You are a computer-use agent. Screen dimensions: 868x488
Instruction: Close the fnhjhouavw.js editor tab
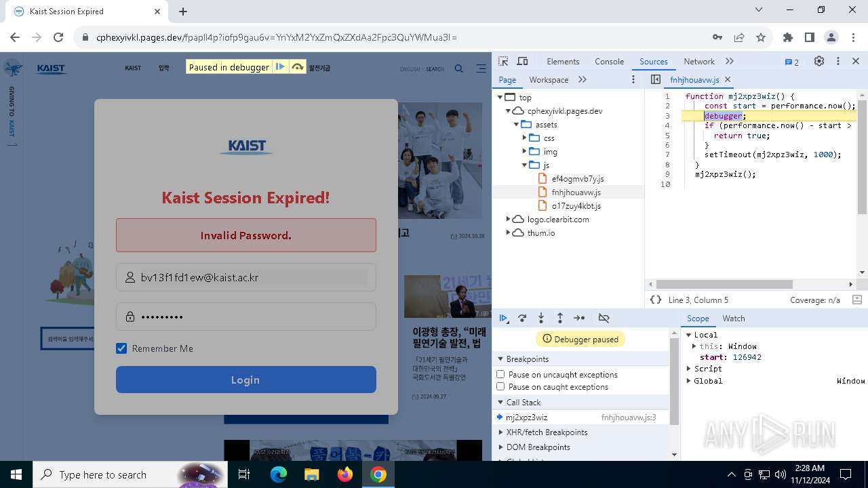click(x=728, y=79)
